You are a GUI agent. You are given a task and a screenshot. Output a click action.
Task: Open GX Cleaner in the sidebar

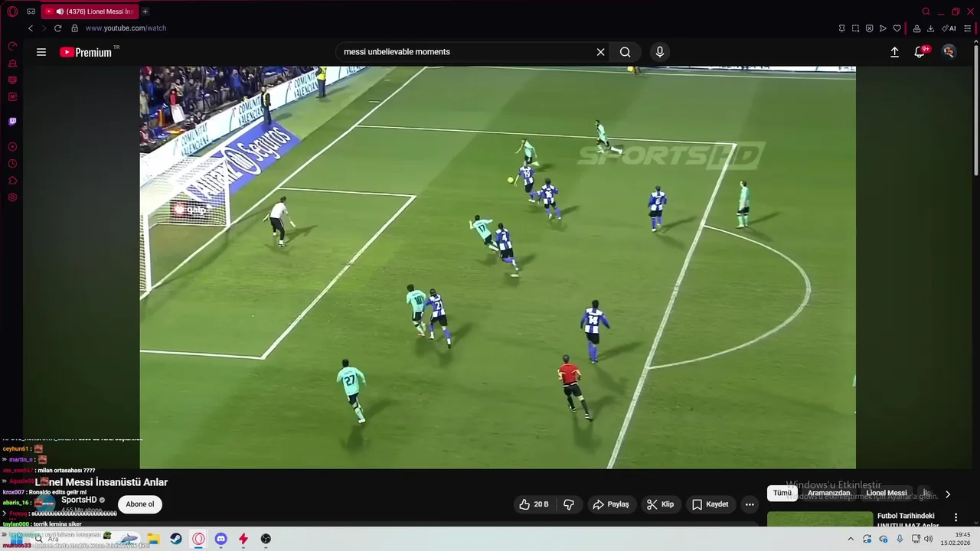pyautogui.click(x=12, y=64)
